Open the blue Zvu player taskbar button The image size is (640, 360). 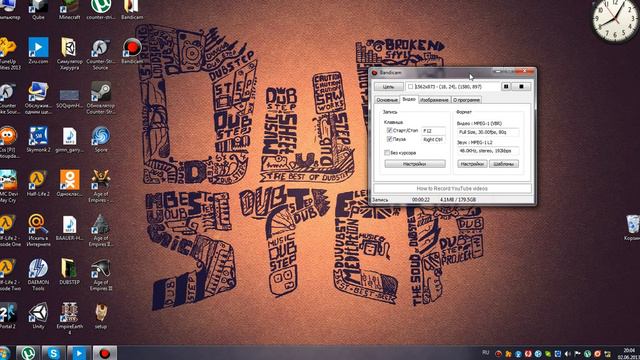(x=79, y=353)
